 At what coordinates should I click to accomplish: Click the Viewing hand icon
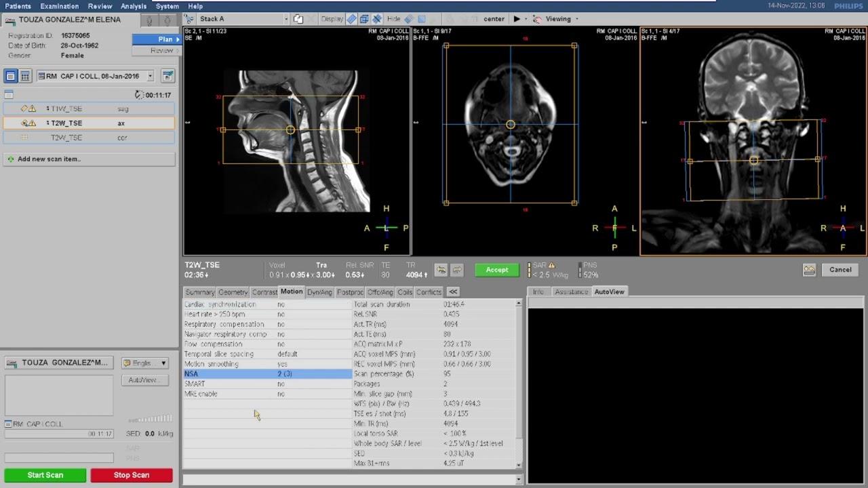(x=537, y=19)
